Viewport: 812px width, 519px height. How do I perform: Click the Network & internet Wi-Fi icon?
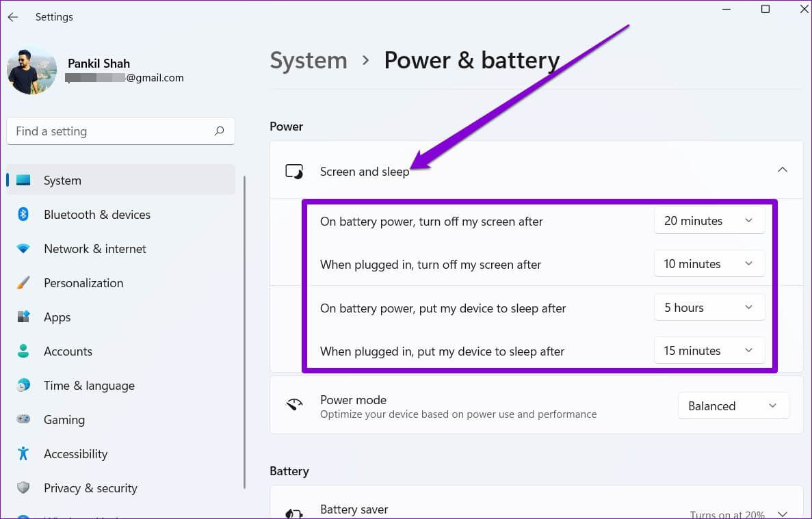click(x=23, y=249)
